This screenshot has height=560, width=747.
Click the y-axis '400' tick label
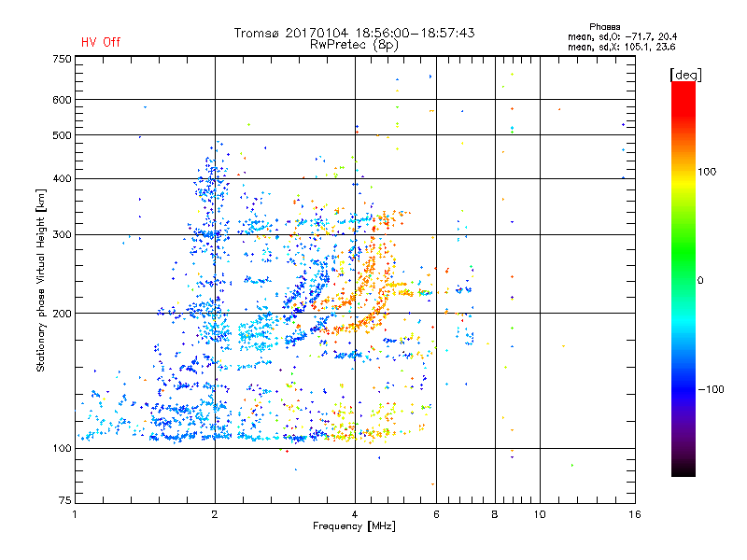point(62,178)
